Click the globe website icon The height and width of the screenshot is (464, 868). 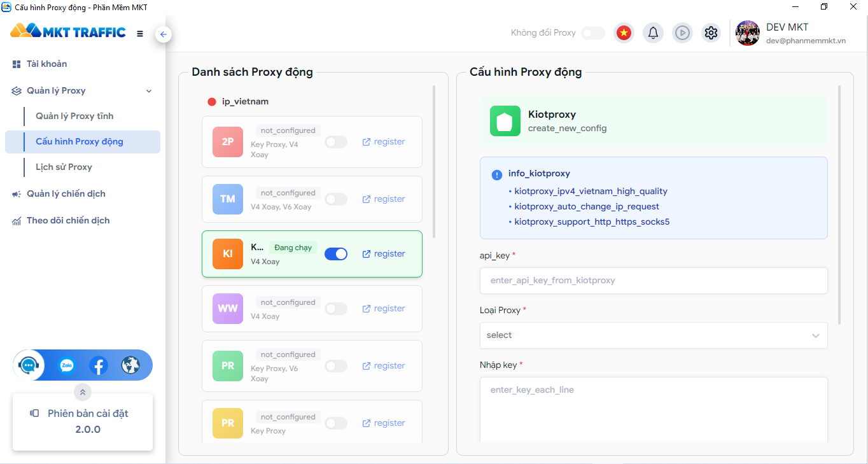[x=130, y=365]
